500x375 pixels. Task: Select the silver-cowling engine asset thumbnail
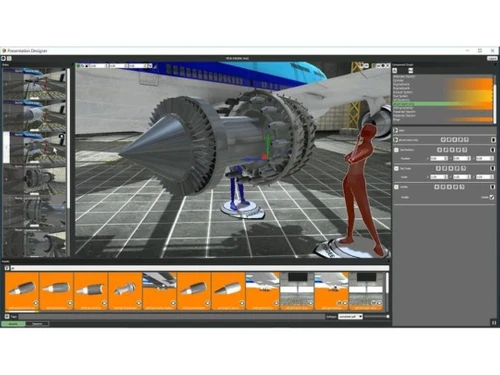(x=228, y=291)
